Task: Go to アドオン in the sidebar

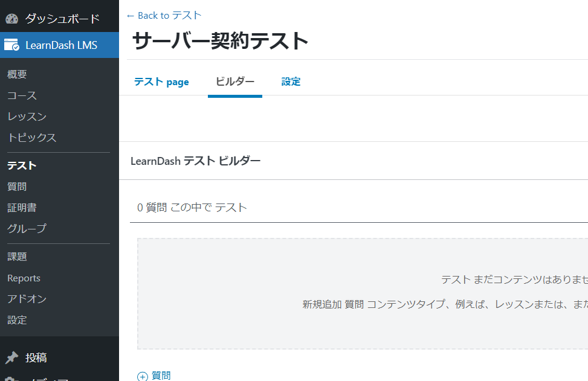Action: point(27,299)
